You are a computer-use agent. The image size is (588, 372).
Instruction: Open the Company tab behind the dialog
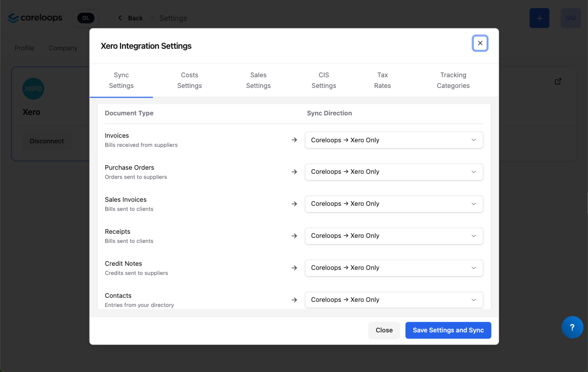click(x=63, y=48)
